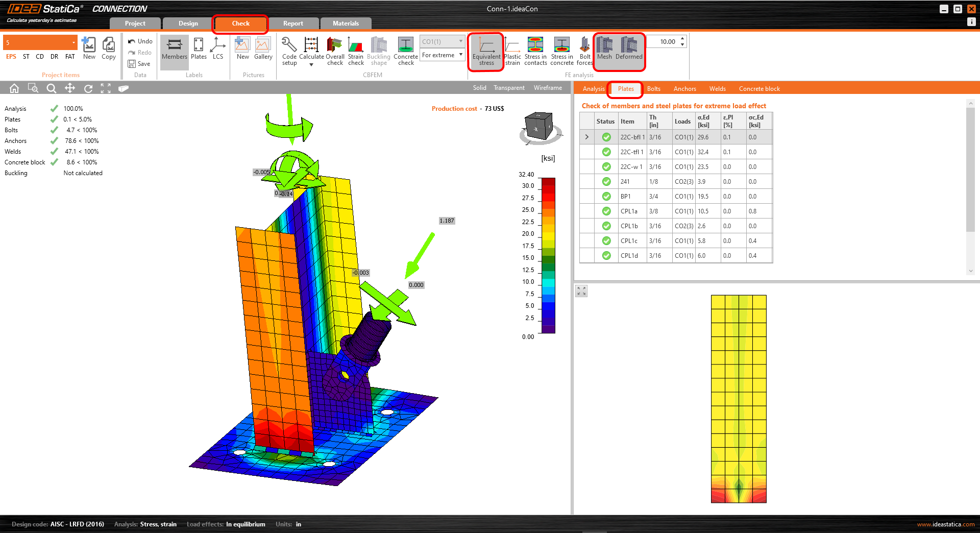Toggle the Deformed shape display
Screen dimensions: 980x533
click(x=629, y=51)
